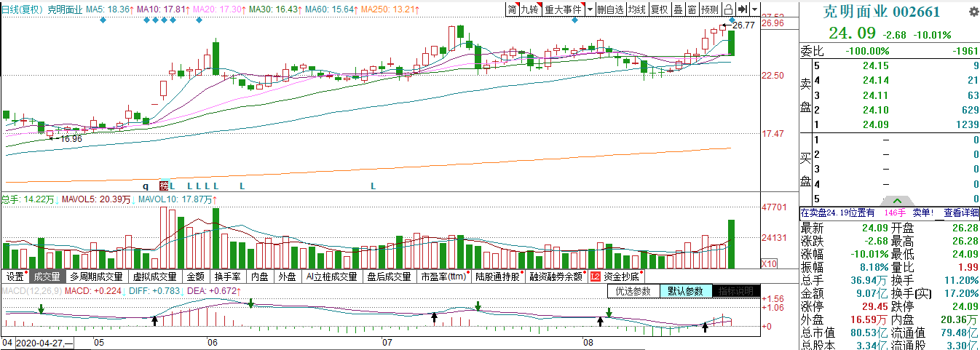Click the q marker below the price chart

click(x=145, y=186)
